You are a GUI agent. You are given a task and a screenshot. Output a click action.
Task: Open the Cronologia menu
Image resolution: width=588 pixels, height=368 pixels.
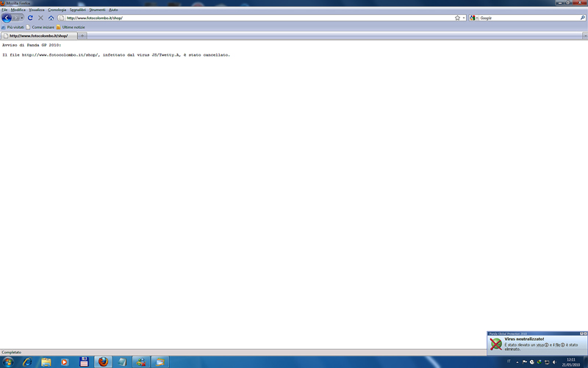coord(57,10)
